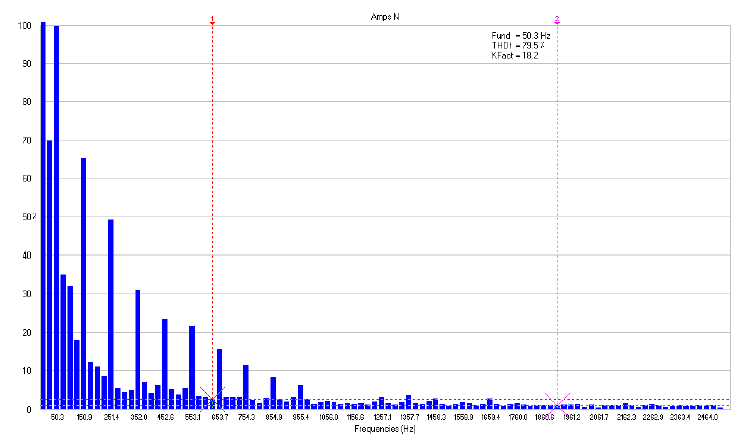Select the red cursor 1 marker at top
Viewport: 742px width, 446px height.
coord(212,20)
